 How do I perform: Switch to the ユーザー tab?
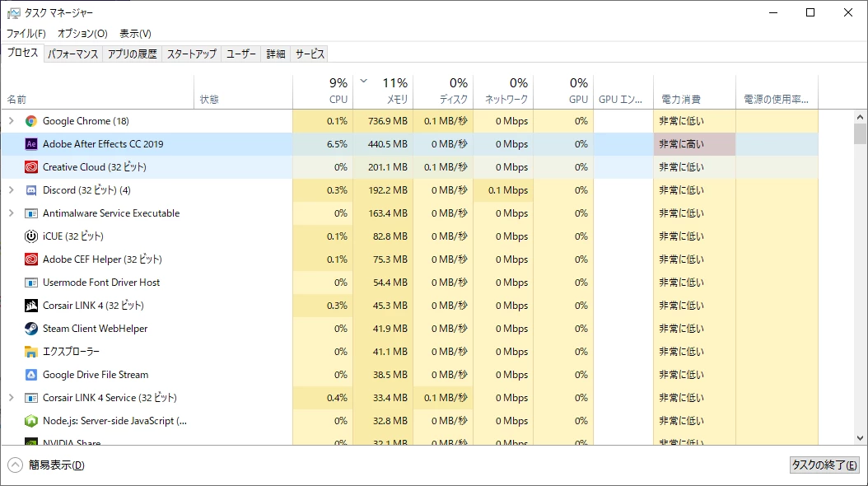tap(241, 54)
